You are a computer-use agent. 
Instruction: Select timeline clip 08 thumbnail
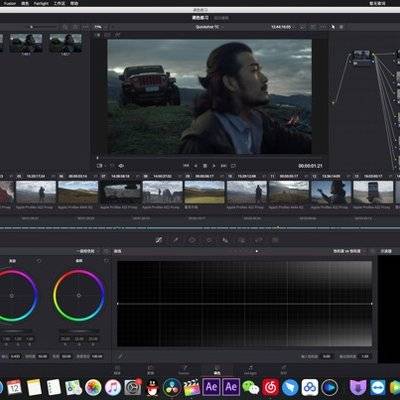tap(163, 192)
